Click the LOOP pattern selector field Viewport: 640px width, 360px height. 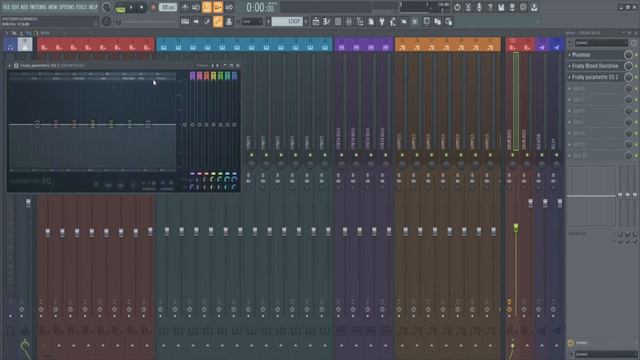click(287, 22)
